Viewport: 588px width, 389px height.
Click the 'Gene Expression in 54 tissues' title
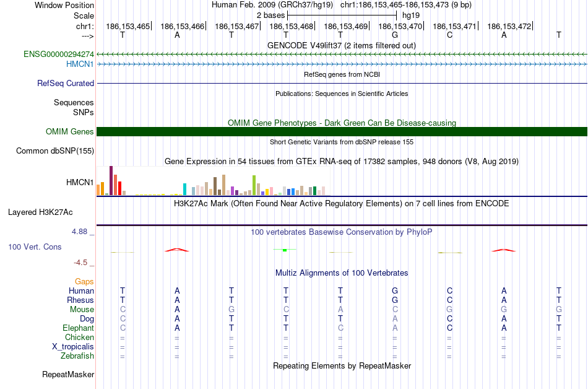(x=342, y=161)
